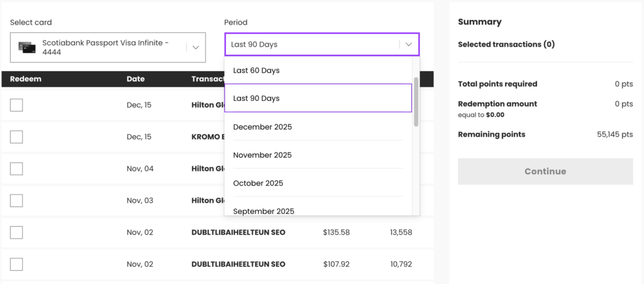Enable the Nov 03 transaction checkbox
Image resolution: width=644 pixels, height=284 pixels.
pos(16,200)
